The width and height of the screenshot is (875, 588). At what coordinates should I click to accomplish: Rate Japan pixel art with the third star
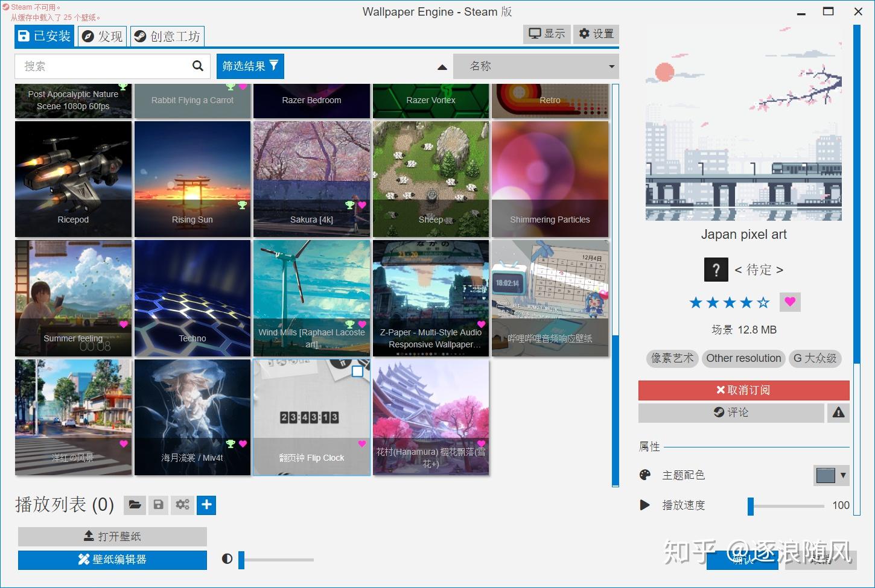point(730,302)
